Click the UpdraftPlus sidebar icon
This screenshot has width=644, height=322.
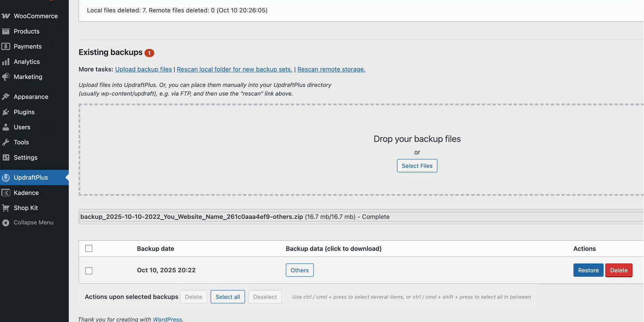tap(6, 177)
